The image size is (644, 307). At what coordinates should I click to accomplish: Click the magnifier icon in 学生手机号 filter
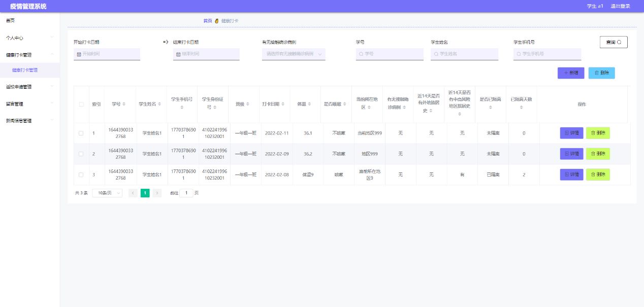coord(519,54)
